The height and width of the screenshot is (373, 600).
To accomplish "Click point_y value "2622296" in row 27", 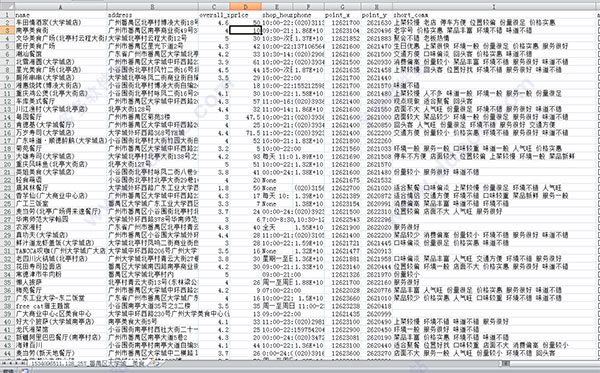I will click(377, 219).
